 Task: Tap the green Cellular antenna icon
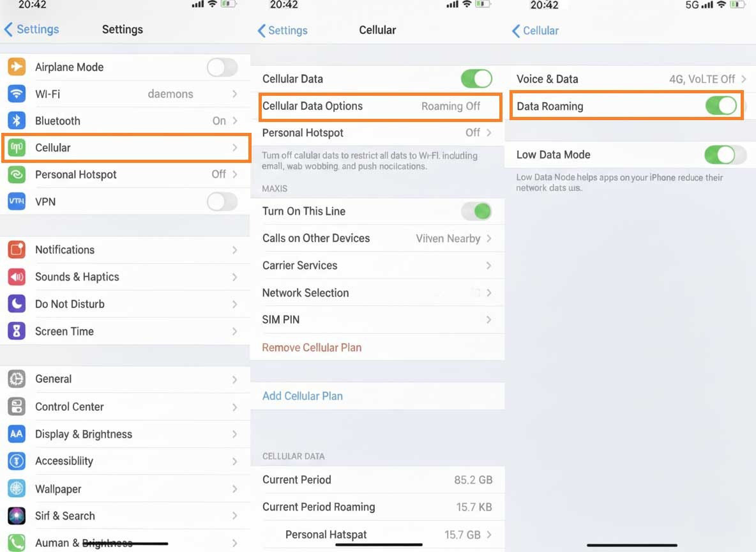coord(16,148)
